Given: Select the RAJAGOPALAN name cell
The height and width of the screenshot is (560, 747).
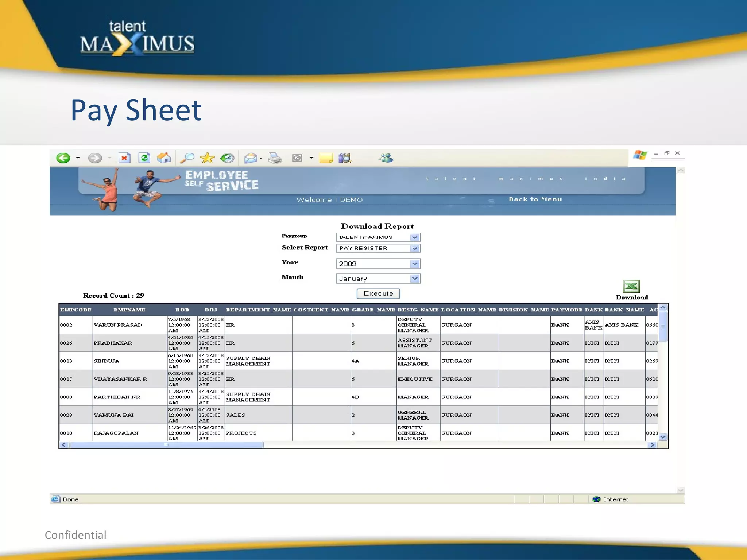Looking at the screenshot, I should point(129,433).
